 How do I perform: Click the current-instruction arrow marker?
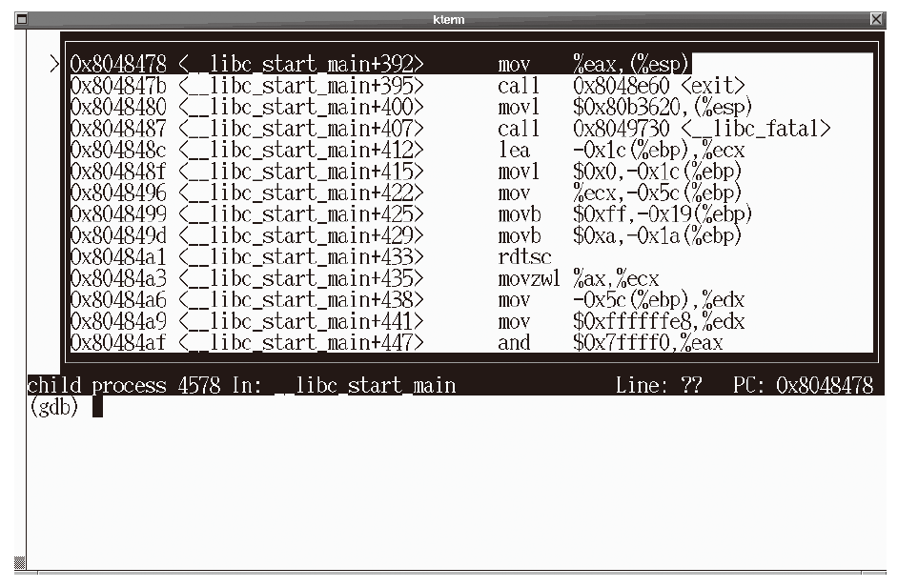click(55, 64)
